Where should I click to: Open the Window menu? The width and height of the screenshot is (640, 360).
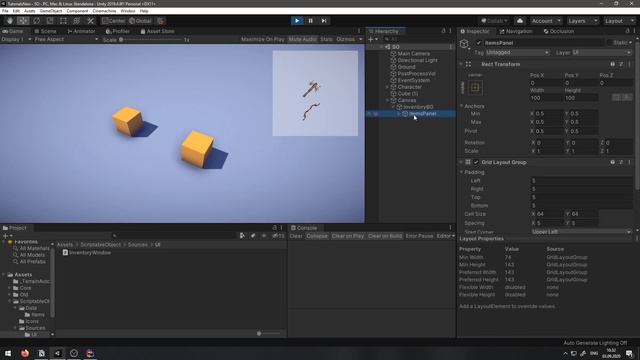pos(128,11)
